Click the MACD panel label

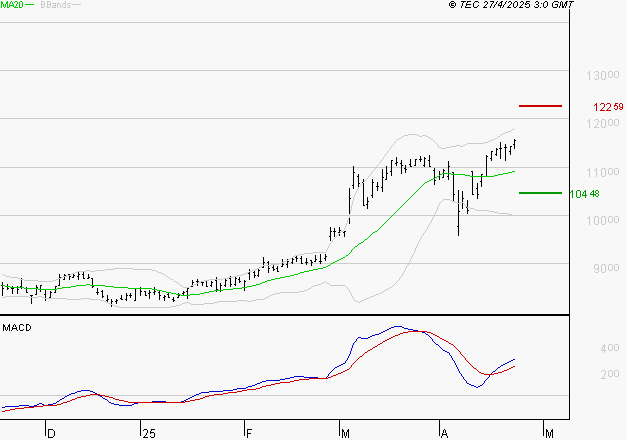[17, 328]
